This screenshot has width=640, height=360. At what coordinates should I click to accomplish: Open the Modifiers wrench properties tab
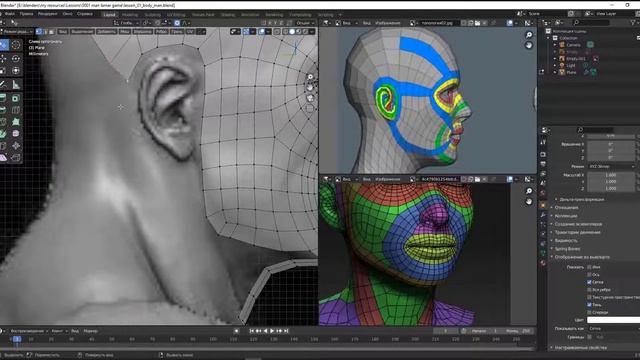(543, 215)
